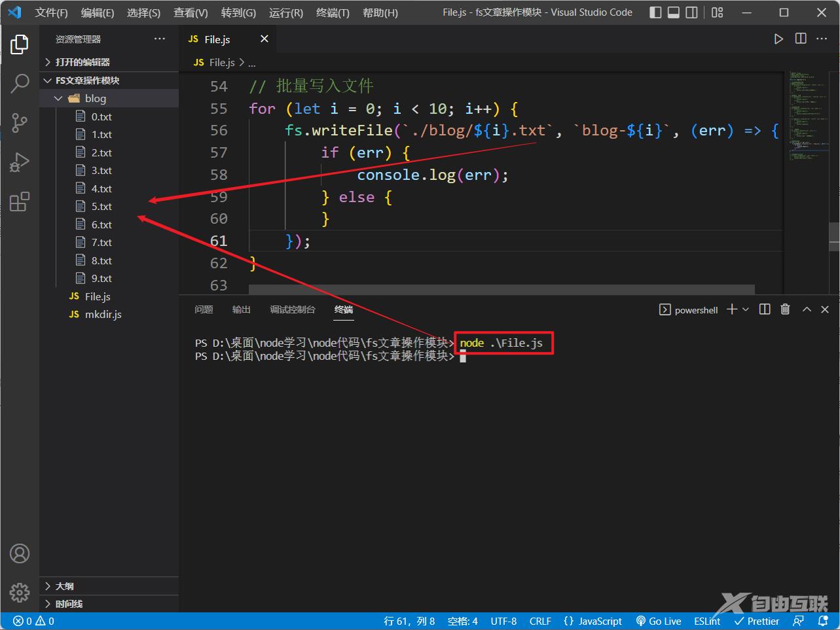Click the ESLint status bar item

click(x=707, y=621)
